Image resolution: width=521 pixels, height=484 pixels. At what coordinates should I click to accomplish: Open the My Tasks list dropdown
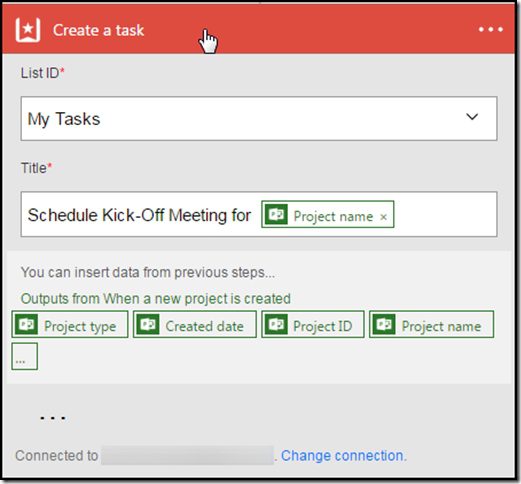click(x=259, y=118)
